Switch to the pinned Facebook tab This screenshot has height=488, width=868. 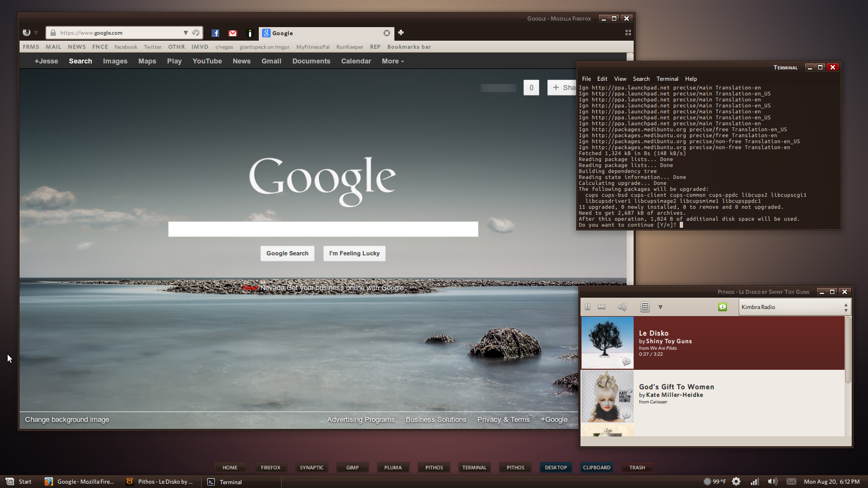click(x=215, y=33)
